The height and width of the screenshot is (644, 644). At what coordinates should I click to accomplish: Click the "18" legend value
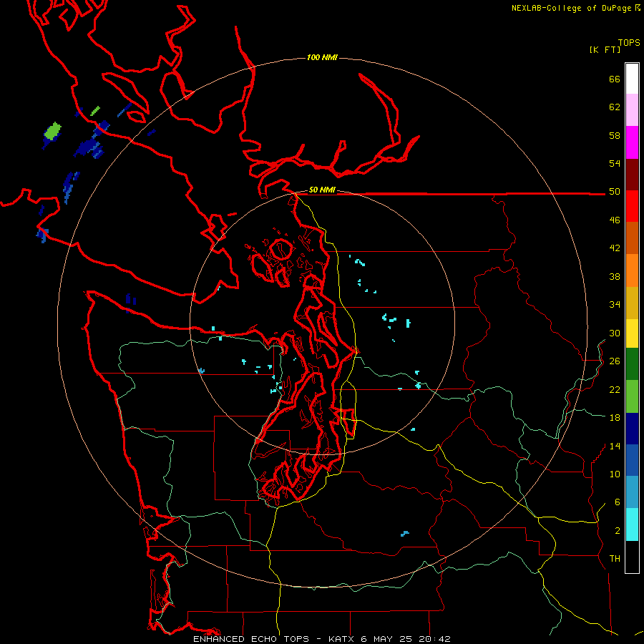click(x=615, y=418)
